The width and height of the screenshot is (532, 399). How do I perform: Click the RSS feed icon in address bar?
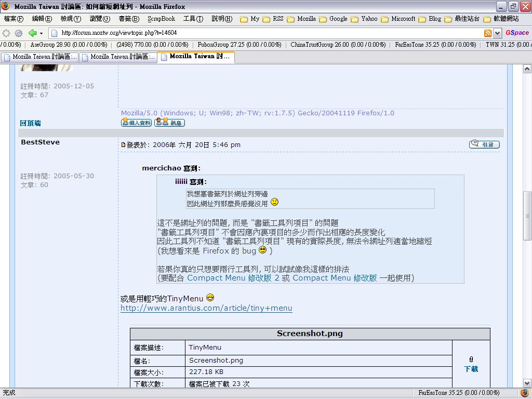pos(488,33)
